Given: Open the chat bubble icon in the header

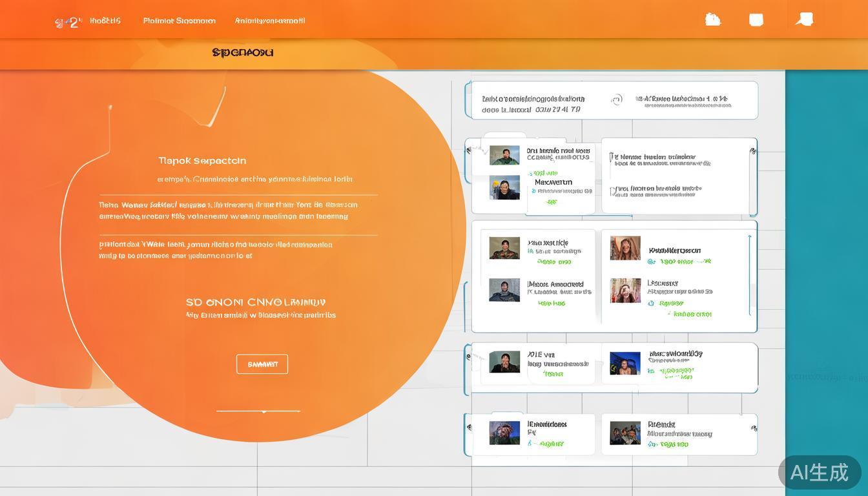Looking at the screenshot, I should click(x=804, y=19).
